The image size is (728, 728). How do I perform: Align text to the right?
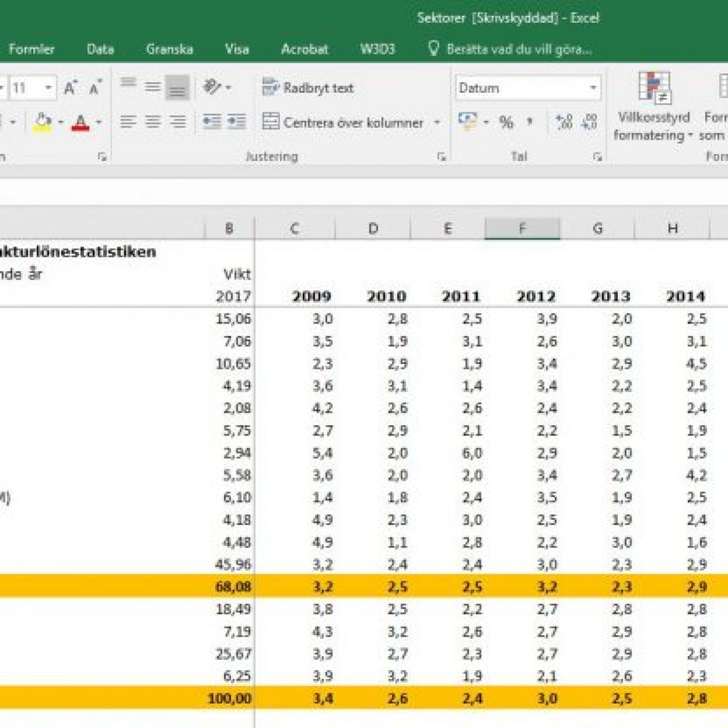(178, 122)
